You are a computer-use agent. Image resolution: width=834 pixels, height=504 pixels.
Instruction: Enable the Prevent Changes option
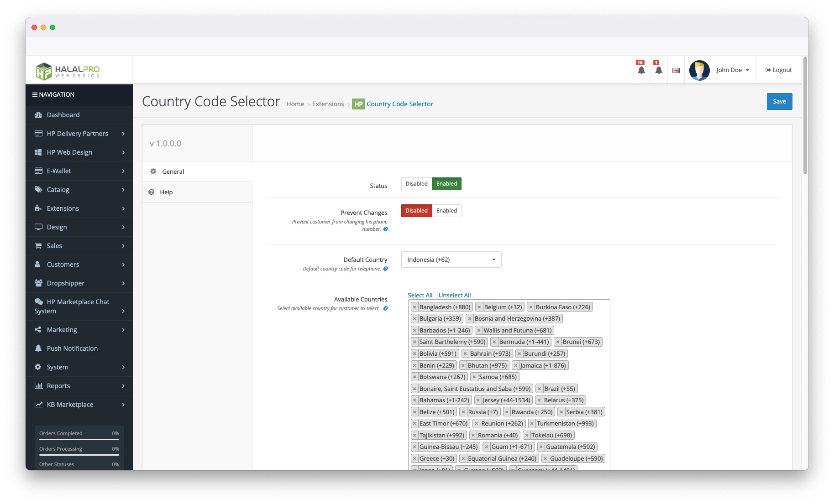[x=446, y=210]
